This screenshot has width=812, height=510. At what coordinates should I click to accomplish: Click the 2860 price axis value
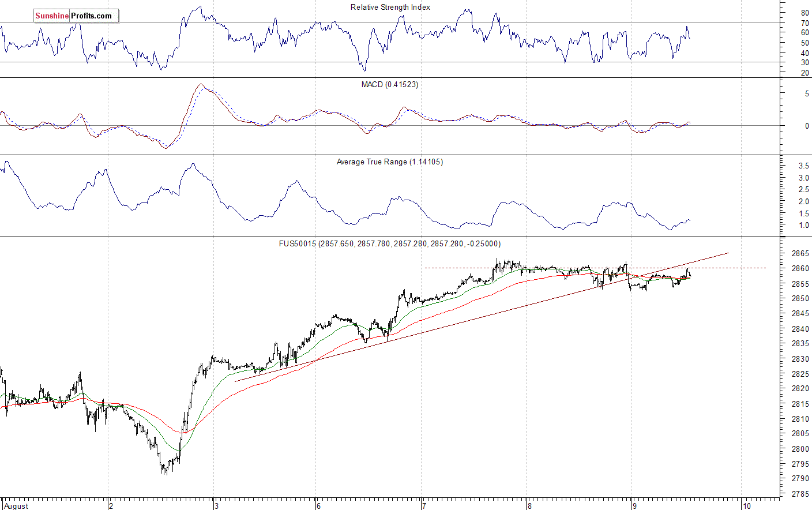coord(800,269)
